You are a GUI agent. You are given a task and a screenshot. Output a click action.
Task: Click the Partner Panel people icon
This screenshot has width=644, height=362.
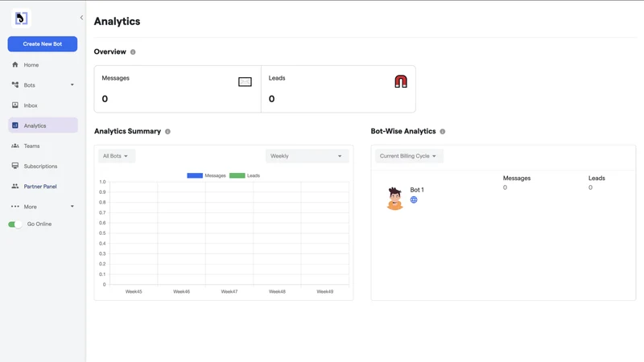15,186
